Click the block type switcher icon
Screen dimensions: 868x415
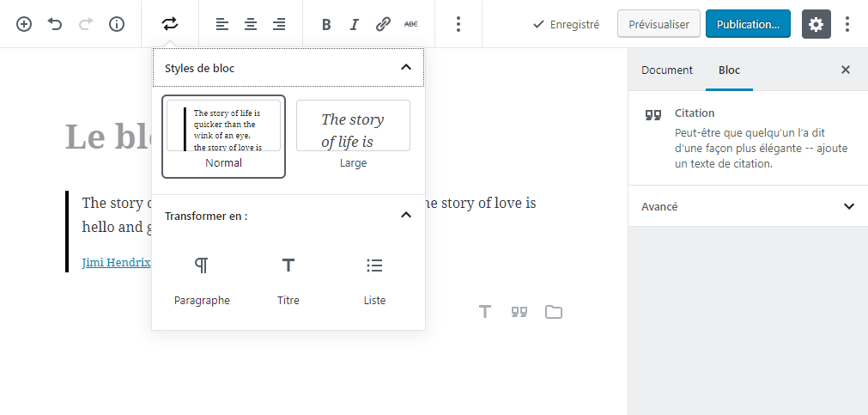[x=170, y=24]
